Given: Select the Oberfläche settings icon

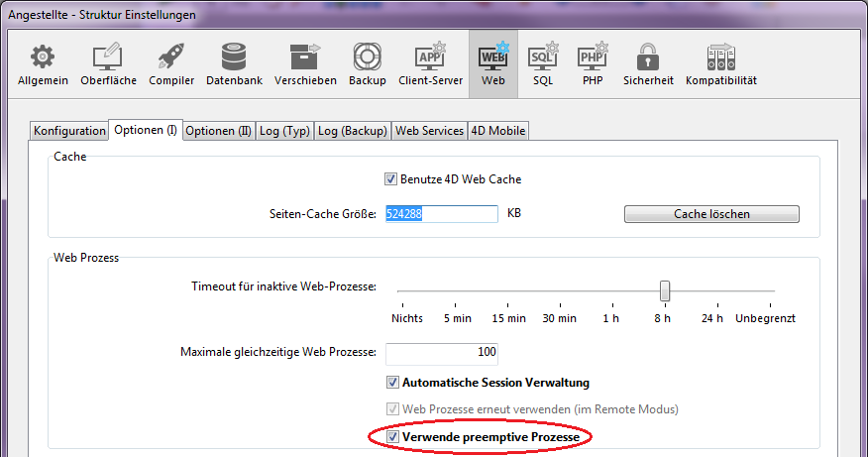Looking at the screenshot, I should pos(108,57).
